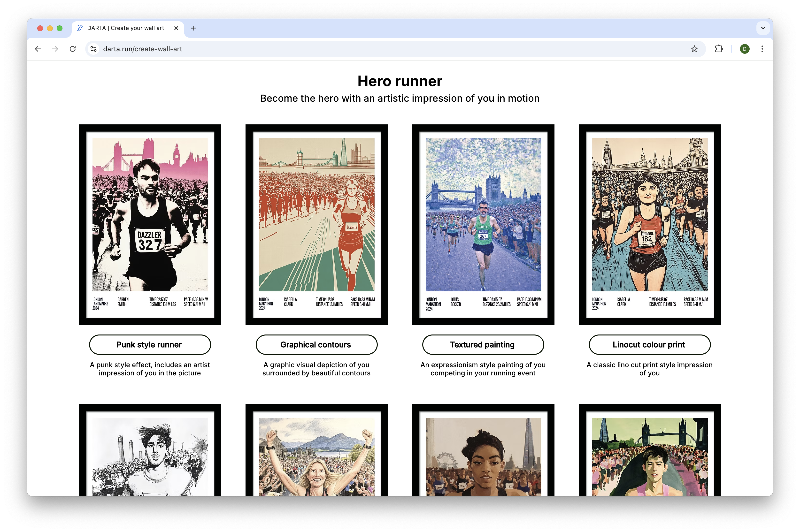Select the Textured painting style
800x532 pixels.
click(483, 344)
